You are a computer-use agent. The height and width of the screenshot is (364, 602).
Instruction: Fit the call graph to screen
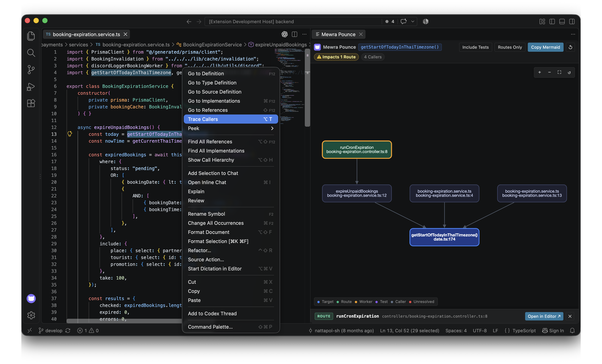click(559, 72)
